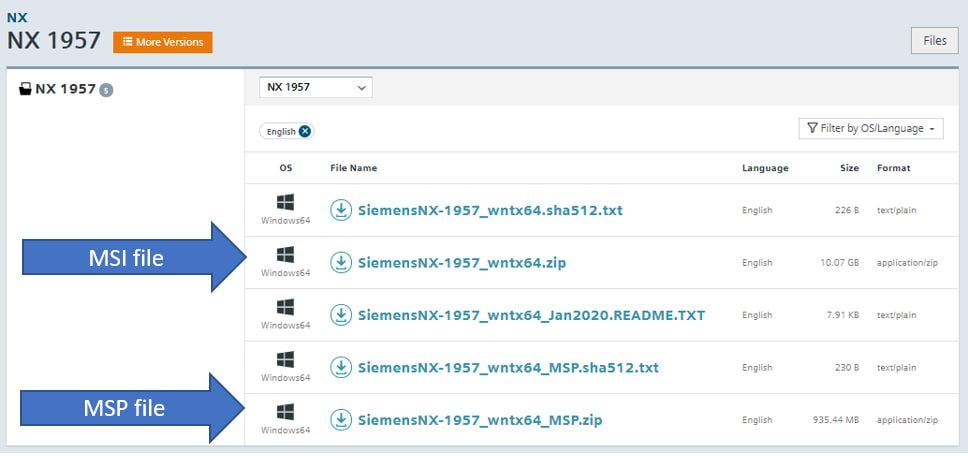Open SiemensNX-1957_wntx64.zip link
The image size is (968, 456).
pyautogui.click(x=462, y=263)
